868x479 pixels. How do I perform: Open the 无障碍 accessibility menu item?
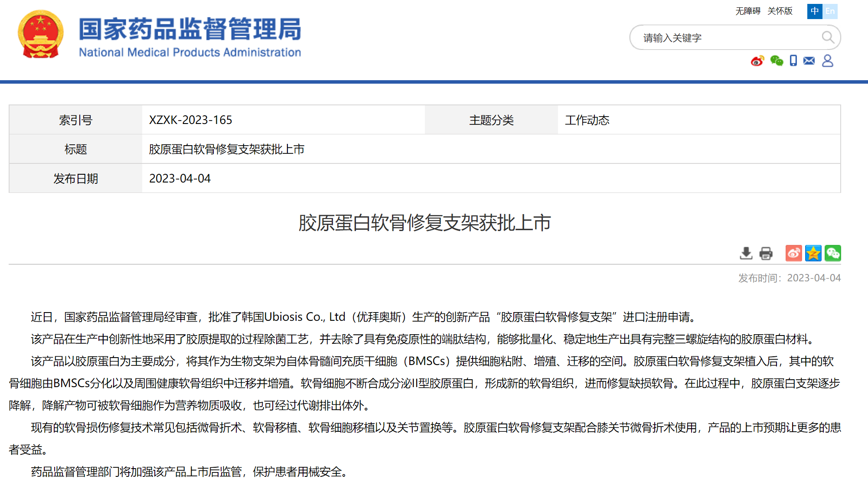click(747, 11)
